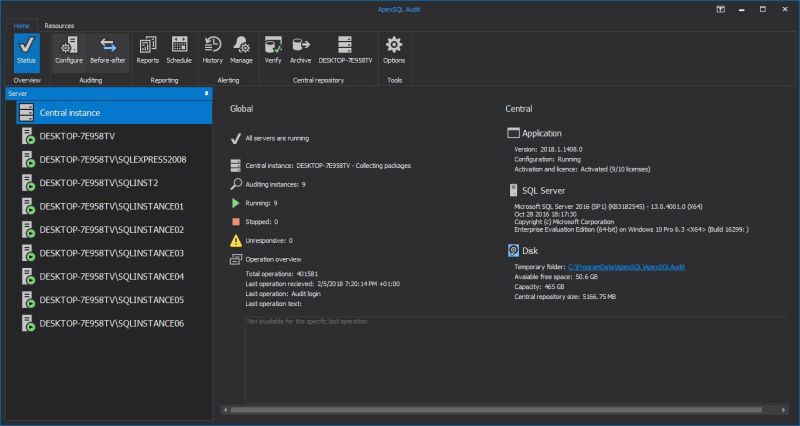Click the Central instance collecting packages icon
This screenshot has height=426, width=800.
pyautogui.click(x=236, y=166)
